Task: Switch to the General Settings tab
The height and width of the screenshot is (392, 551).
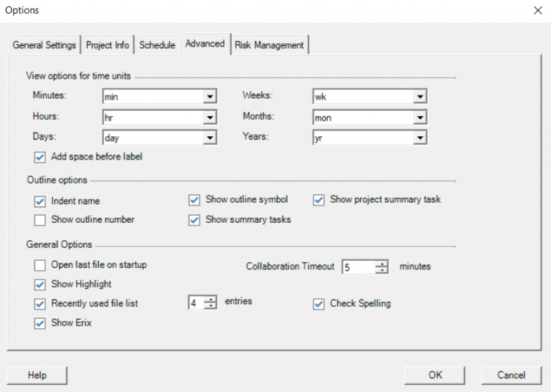Action: tap(44, 44)
